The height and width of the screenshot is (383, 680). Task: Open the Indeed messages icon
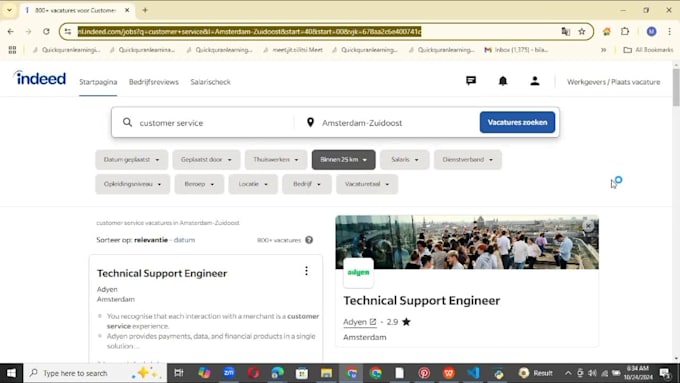(471, 81)
